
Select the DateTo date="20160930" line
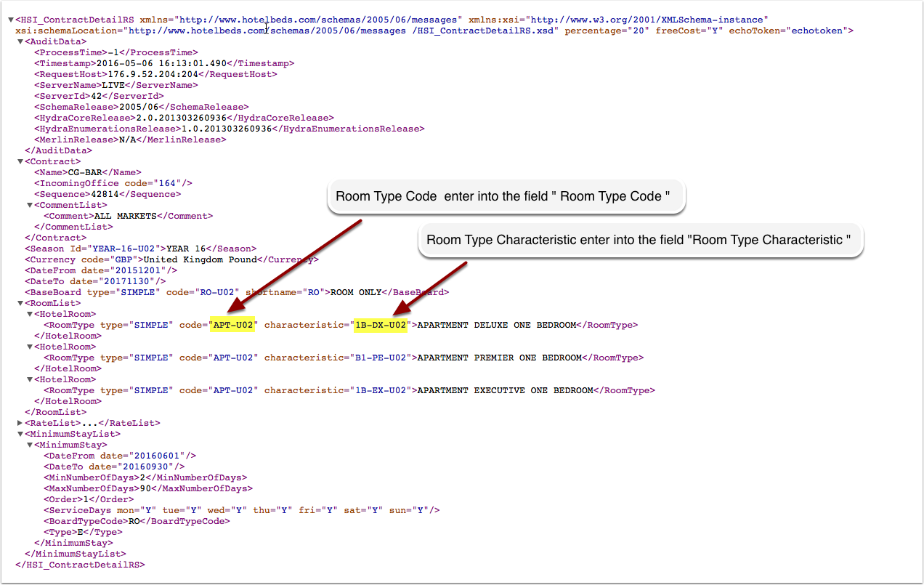click(x=115, y=467)
